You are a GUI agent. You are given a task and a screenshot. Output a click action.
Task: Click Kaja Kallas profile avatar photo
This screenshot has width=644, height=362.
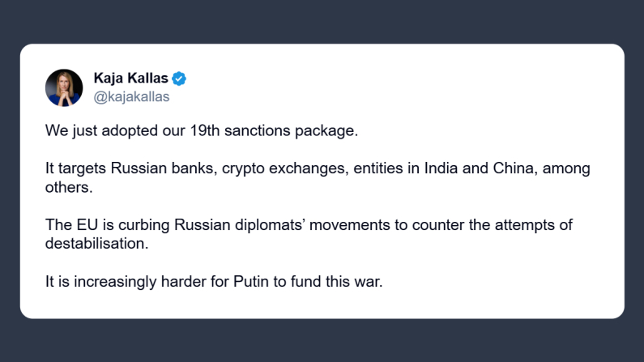pos(63,87)
